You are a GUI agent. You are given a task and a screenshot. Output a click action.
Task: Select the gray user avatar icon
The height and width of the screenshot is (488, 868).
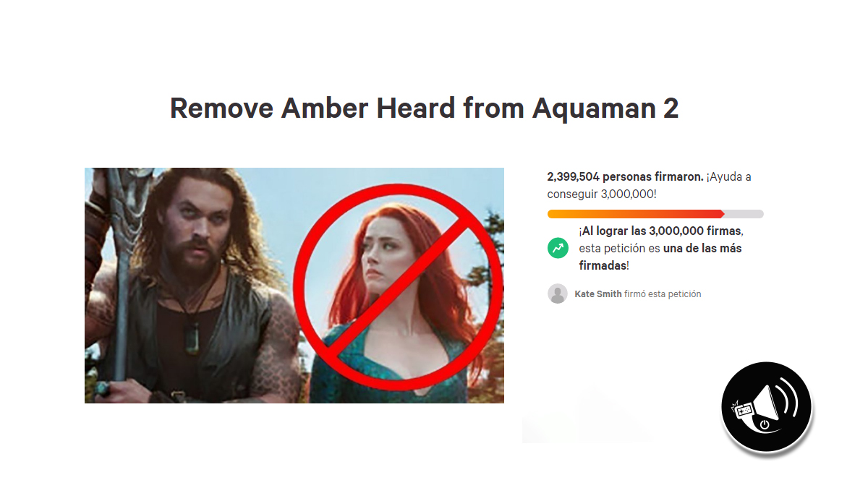pyautogui.click(x=558, y=294)
